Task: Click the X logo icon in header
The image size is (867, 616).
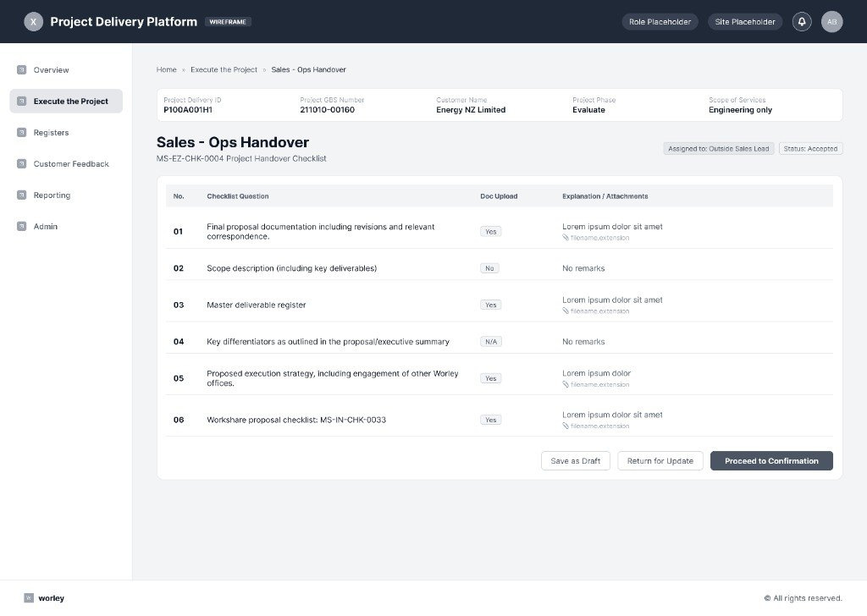Action: pyautogui.click(x=33, y=21)
